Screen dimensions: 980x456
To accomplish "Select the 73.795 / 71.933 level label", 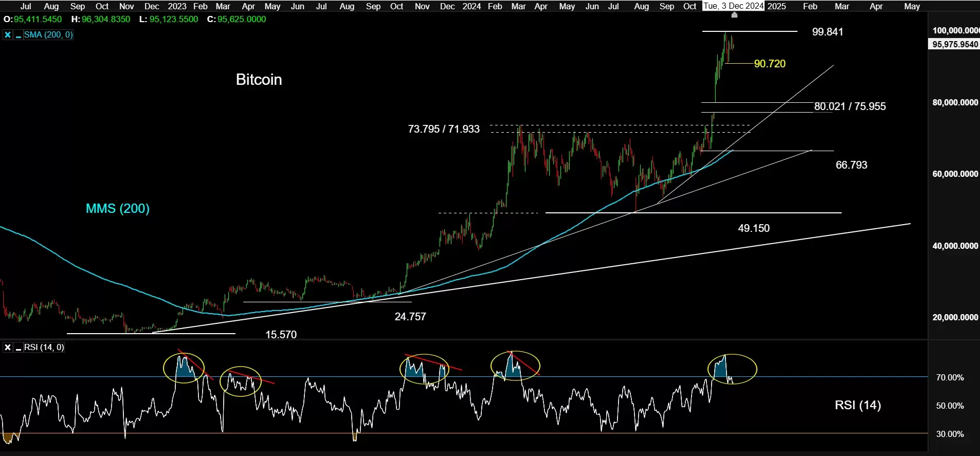I will (444, 129).
